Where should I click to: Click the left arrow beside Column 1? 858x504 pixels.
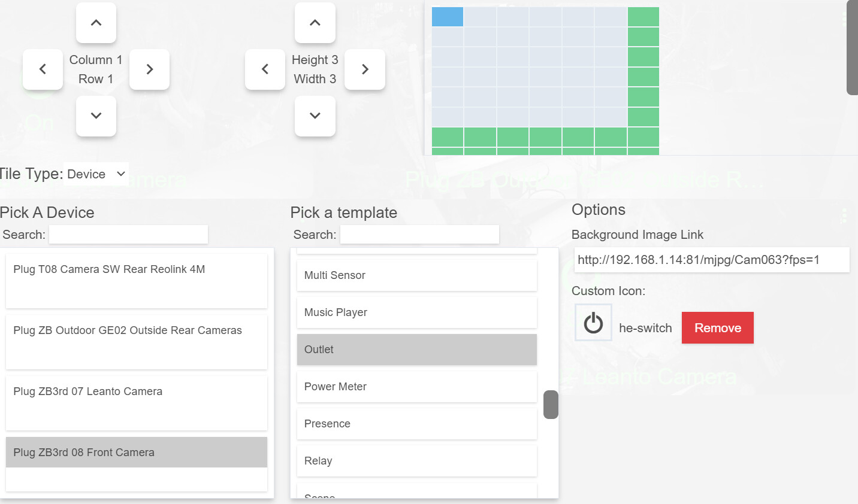pyautogui.click(x=43, y=69)
